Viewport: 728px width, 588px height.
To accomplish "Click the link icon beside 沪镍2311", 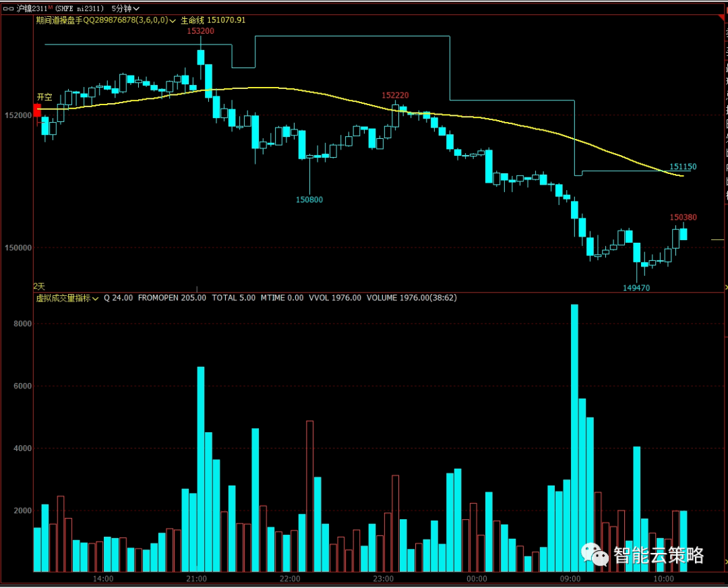I will click(x=7, y=8).
